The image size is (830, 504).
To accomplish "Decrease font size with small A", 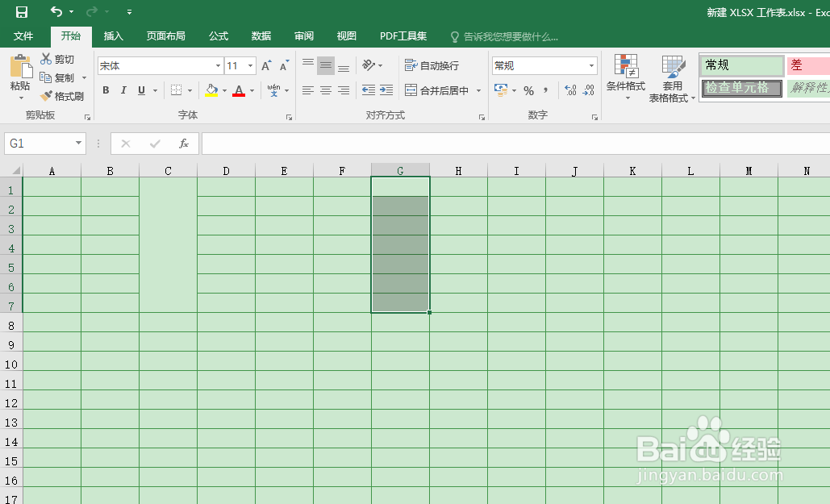I will (x=284, y=65).
